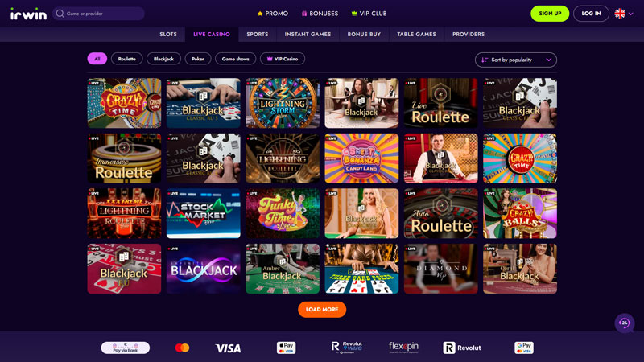644x362 pixels.
Task: Click the Load More button
Action: [x=322, y=310]
